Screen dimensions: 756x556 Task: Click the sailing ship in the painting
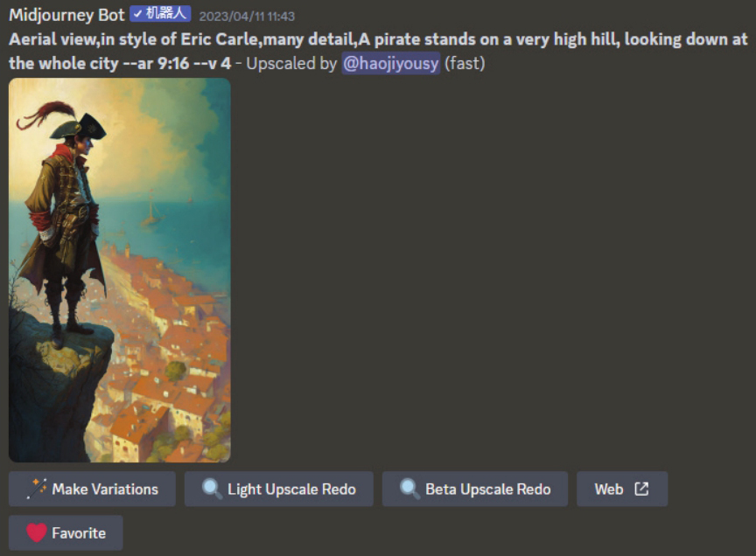(152, 210)
